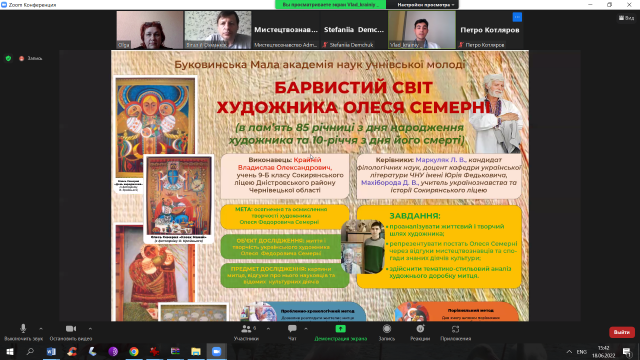Open the Reactions icon
Screen dimensions: 640x360
(420, 329)
